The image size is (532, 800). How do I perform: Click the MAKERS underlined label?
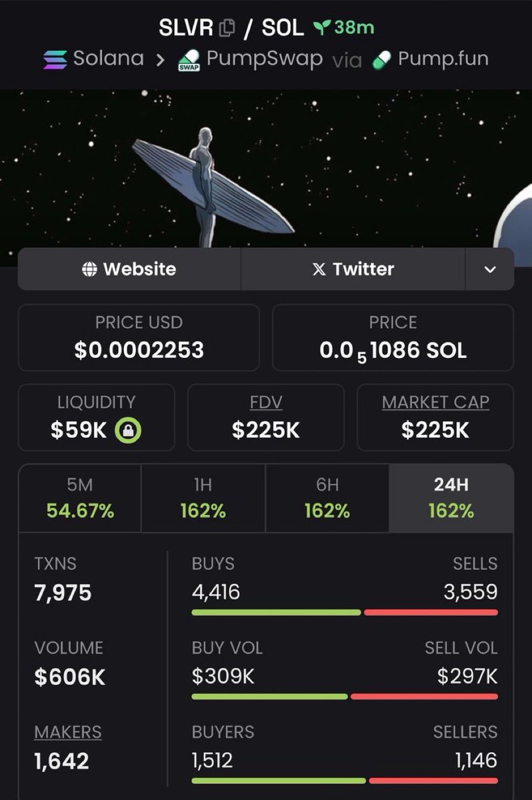(x=68, y=732)
